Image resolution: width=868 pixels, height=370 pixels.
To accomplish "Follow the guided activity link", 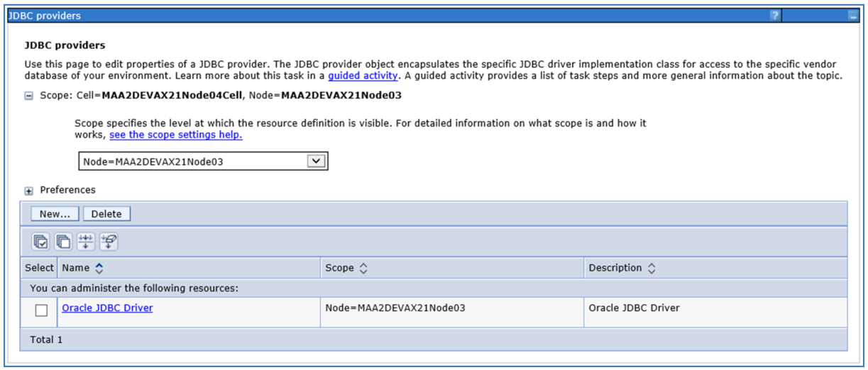I will 363,75.
